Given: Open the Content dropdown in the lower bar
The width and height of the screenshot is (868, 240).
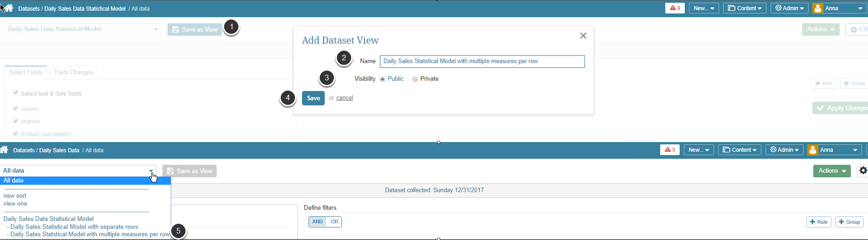Looking at the screenshot, I should (x=739, y=149).
